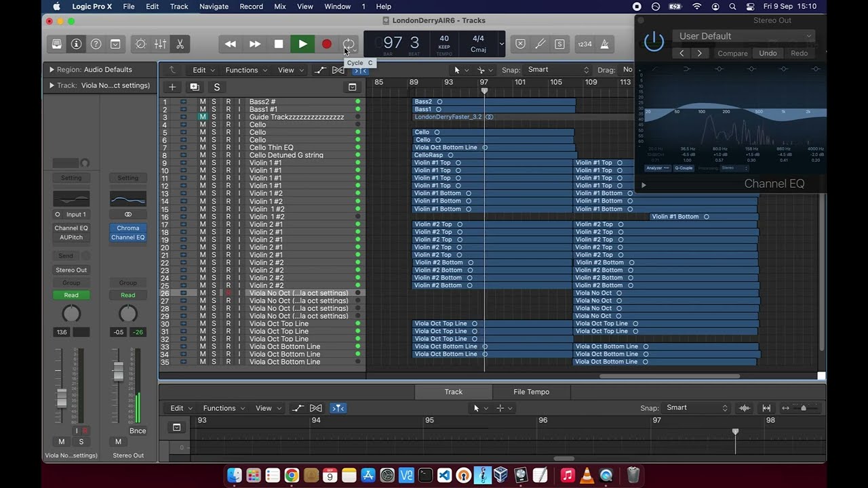Go to next preset in Channel EQ

click(x=700, y=53)
